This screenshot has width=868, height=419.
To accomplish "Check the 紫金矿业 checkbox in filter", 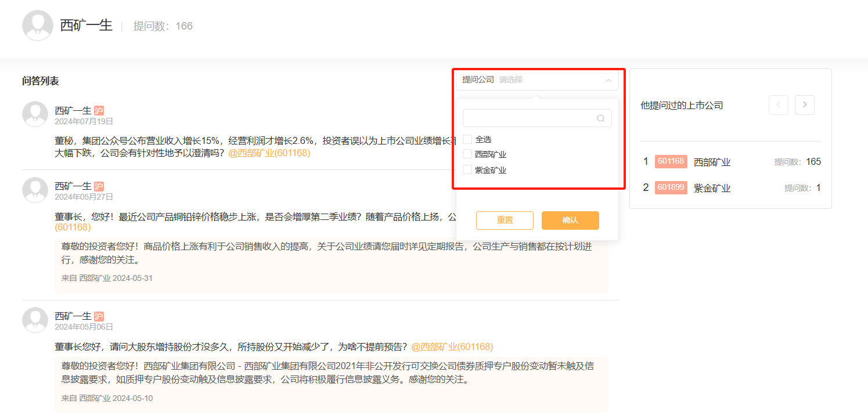I will [x=467, y=170].
